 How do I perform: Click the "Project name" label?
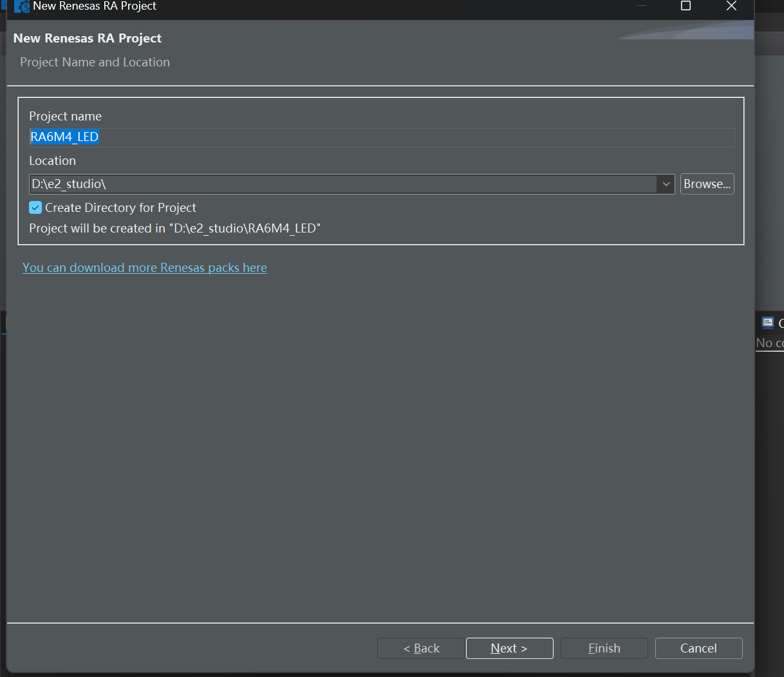point(66,117)
